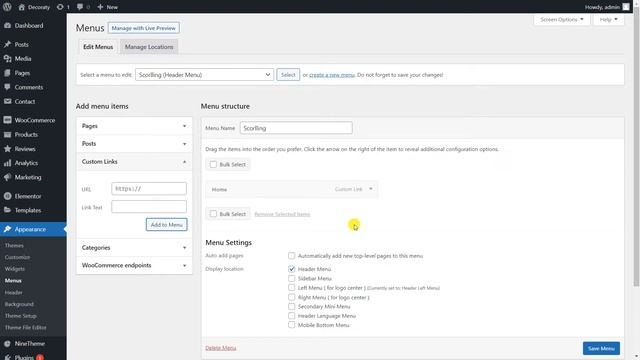Open the Plugins icon
The width and height of the screenshot is (640, 360).
click(x=7, y=357)
